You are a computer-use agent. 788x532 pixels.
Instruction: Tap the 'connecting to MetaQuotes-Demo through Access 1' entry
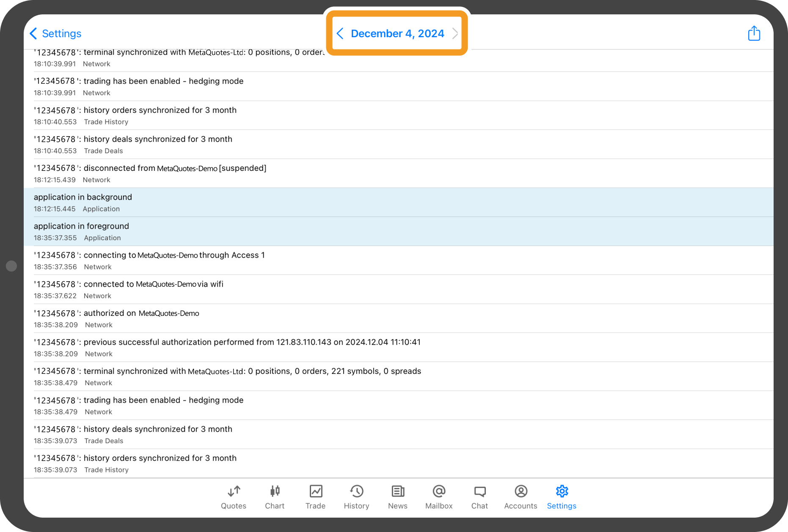398,261
